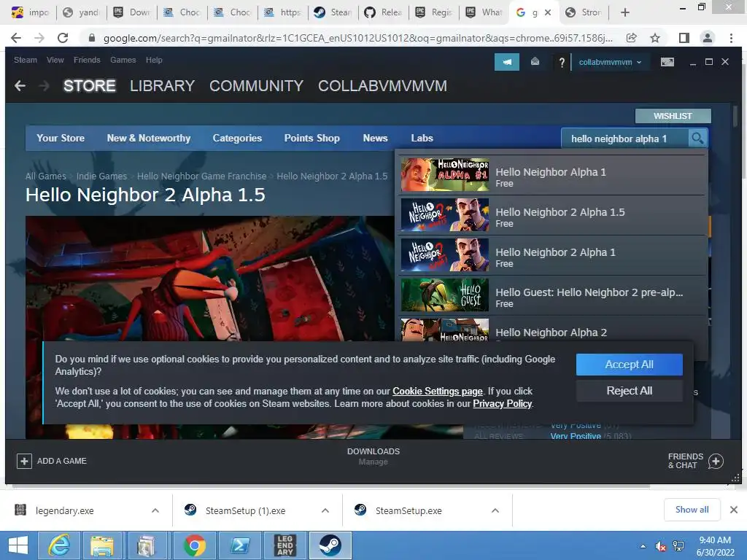Expand SteamSetup.exe download options chevron
Viewport: 747px width, 560px height.
point(495,510)
